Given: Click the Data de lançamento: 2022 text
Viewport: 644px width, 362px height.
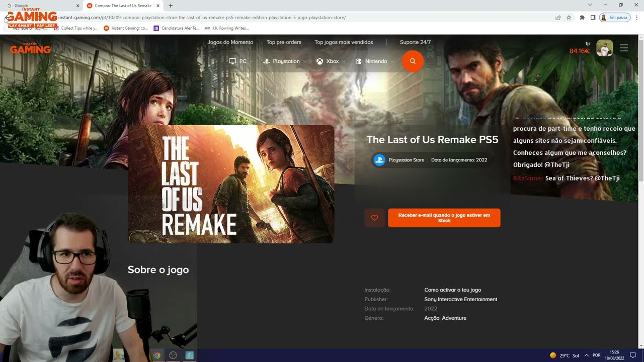Looking at the screenshot, I should [459, 160].
